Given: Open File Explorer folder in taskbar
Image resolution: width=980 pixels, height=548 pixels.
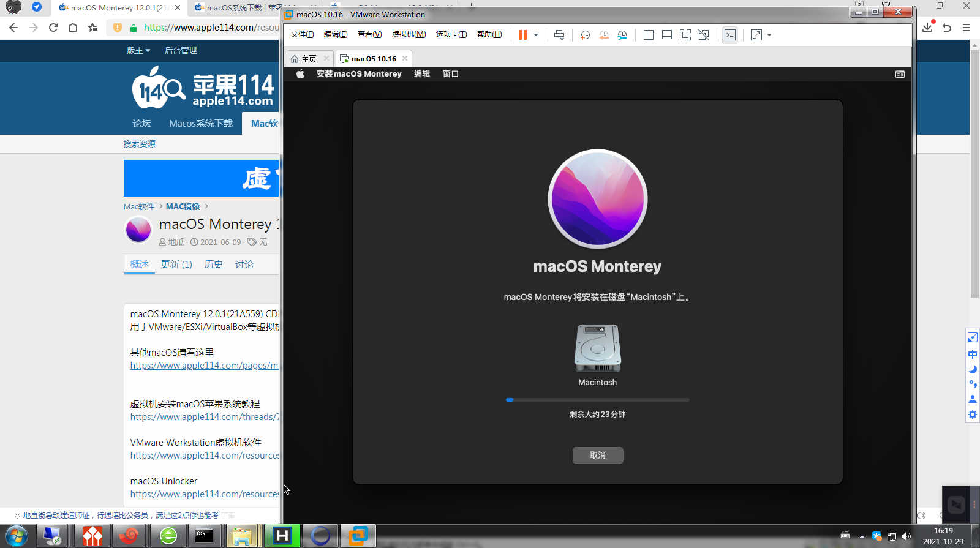Looking at the screenshot, I should (242, 536).
